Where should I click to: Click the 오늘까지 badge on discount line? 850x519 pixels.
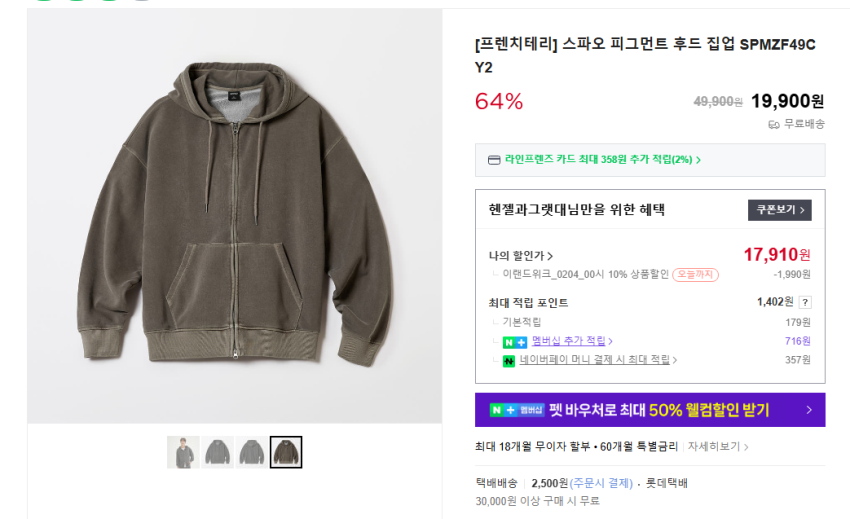pyautogui.click(x=695, y=274)
